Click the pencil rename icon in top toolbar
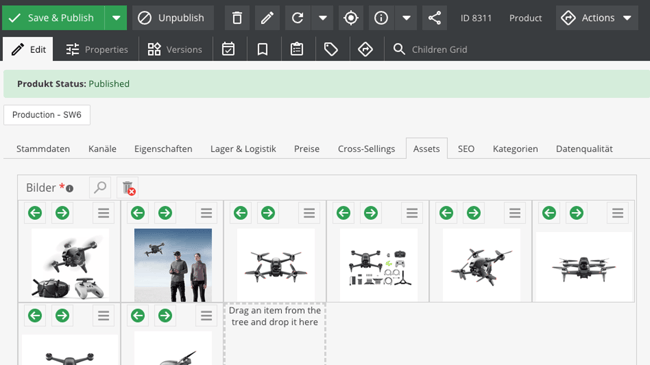Image resolution: width=650 pixels, height=365 pixels. point(267,18)
